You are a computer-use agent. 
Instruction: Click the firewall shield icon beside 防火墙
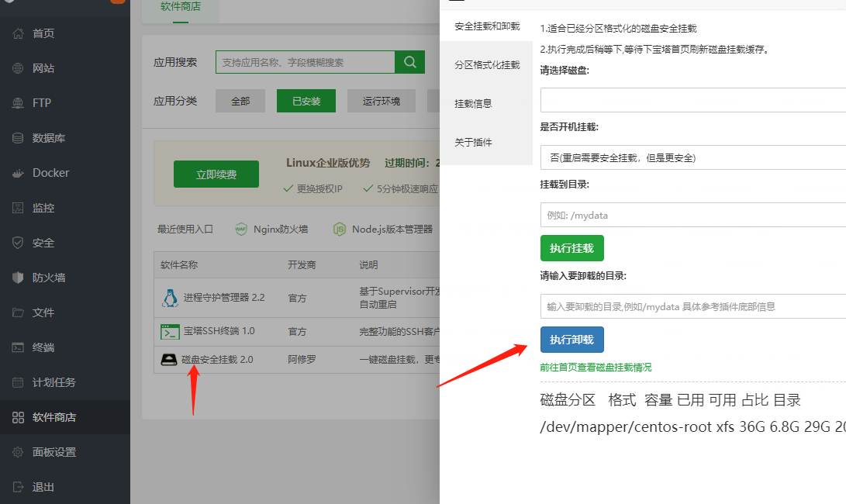(x=18, y=278)
